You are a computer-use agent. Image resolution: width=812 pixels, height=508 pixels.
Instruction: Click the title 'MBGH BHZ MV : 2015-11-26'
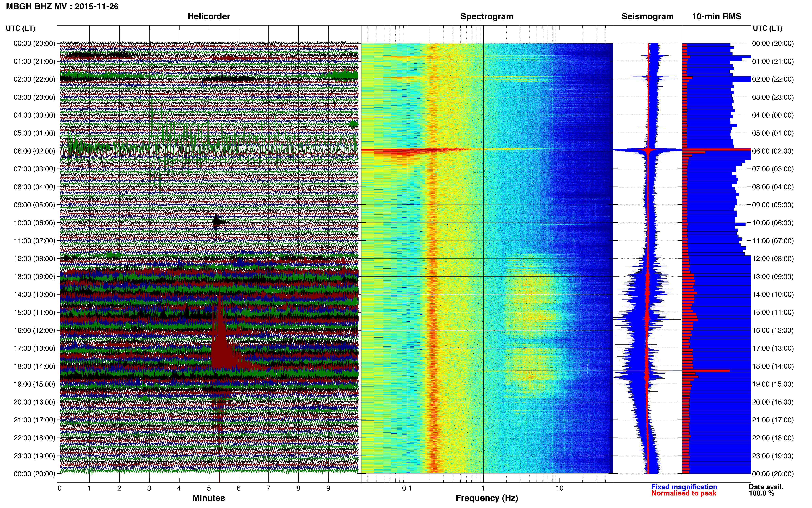(62, 6)
